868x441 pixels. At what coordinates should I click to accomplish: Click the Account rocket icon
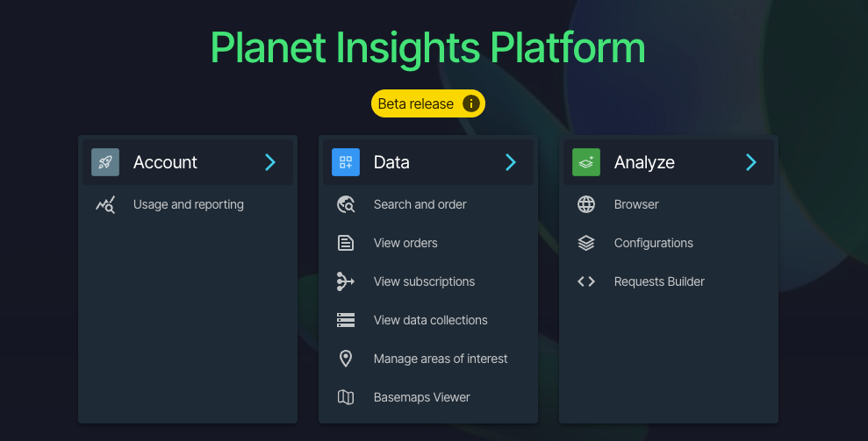click(x=105, y=162)
